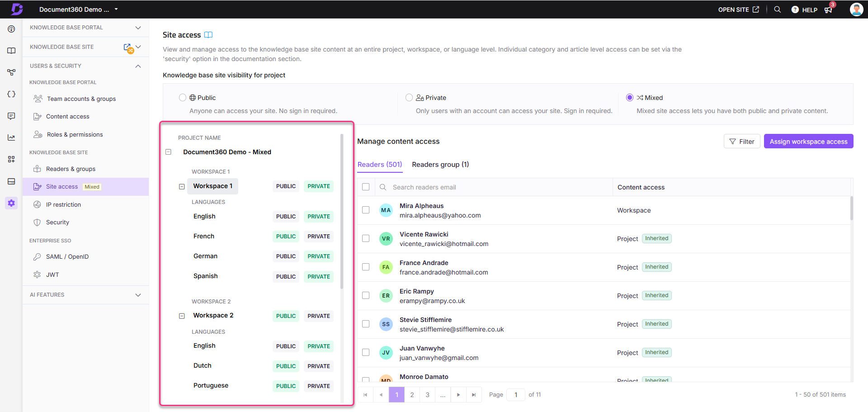Select the Private visibility radio button
The width and height of the screenshot is (868, 412).
pos(409,98)
